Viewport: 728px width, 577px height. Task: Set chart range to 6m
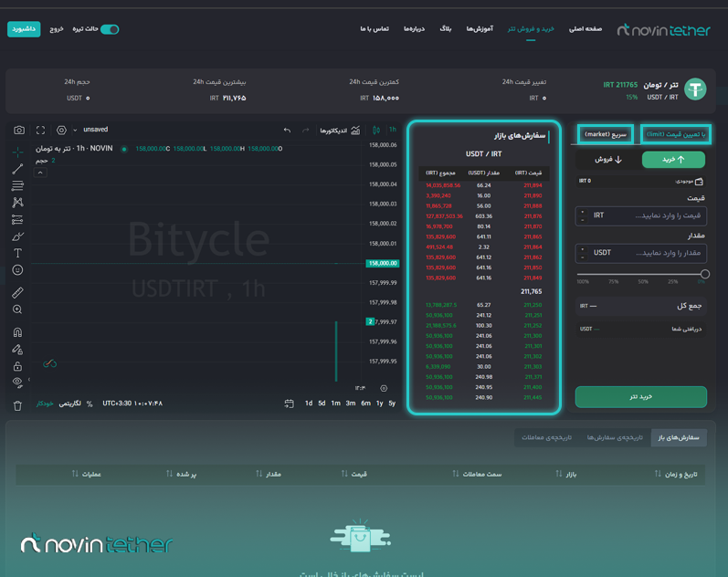366,404
